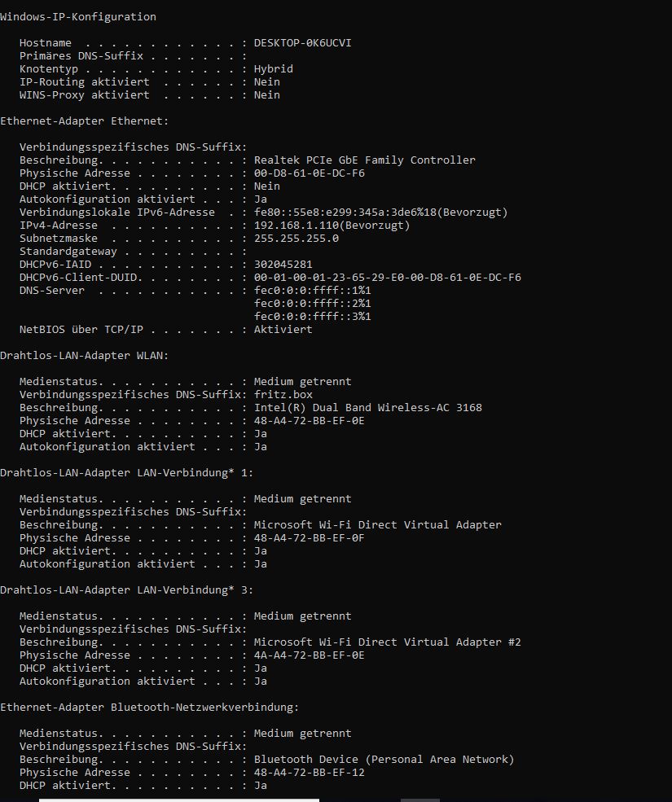Click the subnet mask 255.255.255.0
This screenshot has height=802, width=672.
tap(296, 239)
